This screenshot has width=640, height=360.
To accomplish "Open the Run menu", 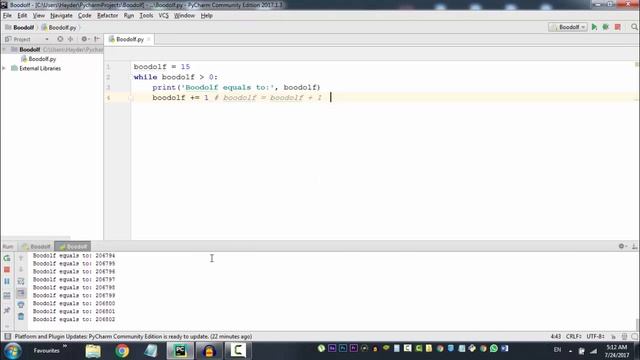I will coord(129,16).
